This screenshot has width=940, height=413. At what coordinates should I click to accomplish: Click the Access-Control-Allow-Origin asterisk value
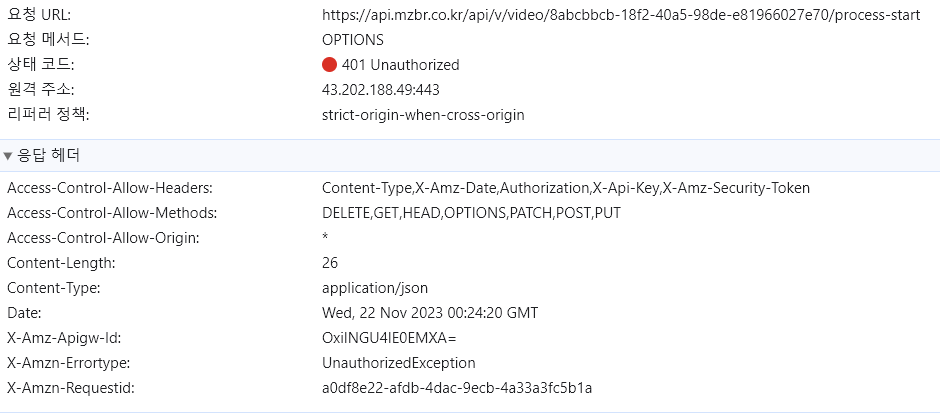click(325, 239)
